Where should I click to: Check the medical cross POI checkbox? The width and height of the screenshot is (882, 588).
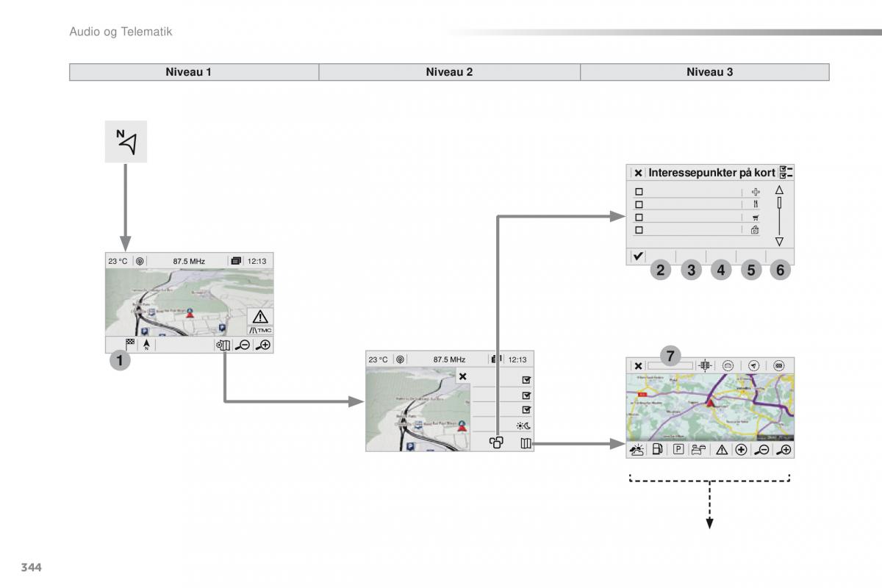(639, 191)
